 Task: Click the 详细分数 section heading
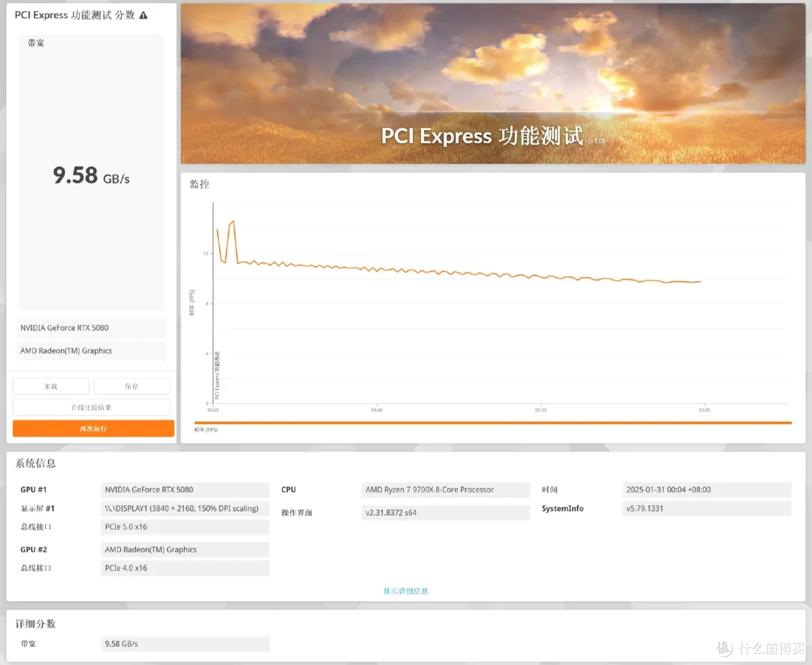coord(36,624)
